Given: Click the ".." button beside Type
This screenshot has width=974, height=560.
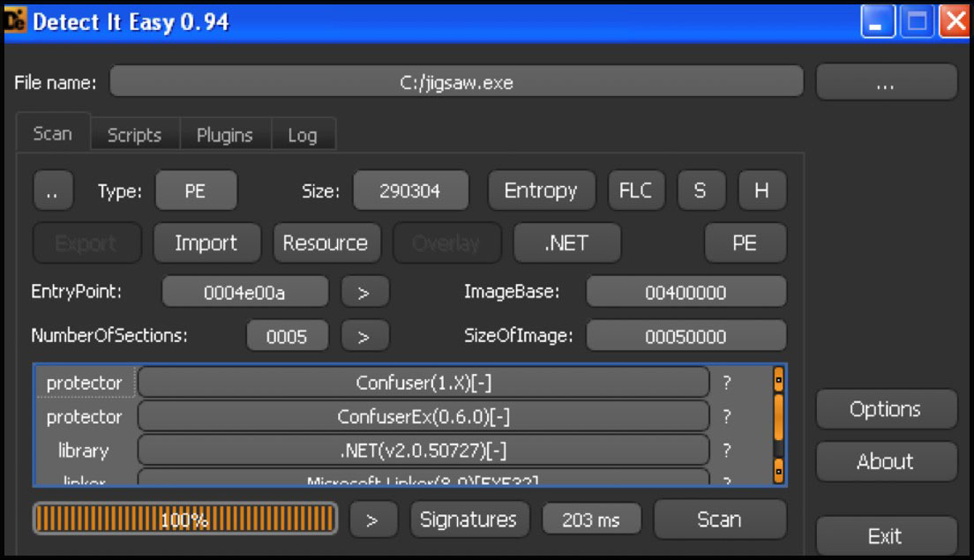Looking at the screenshot, I should (53, 190).
